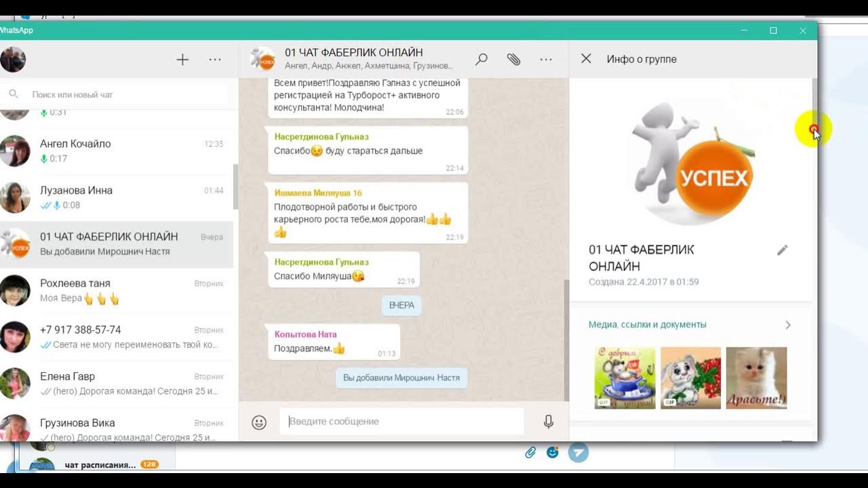Open chat header three-dot menu

(546, 60)
